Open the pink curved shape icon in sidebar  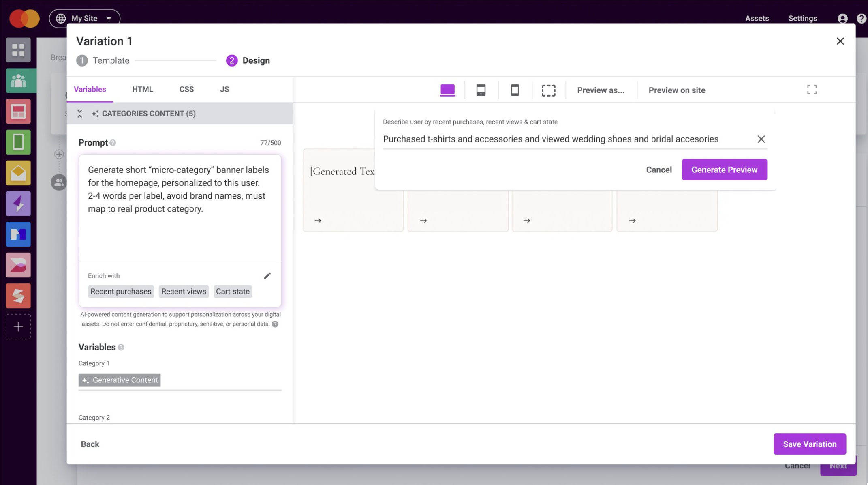(x=18, y=265)
